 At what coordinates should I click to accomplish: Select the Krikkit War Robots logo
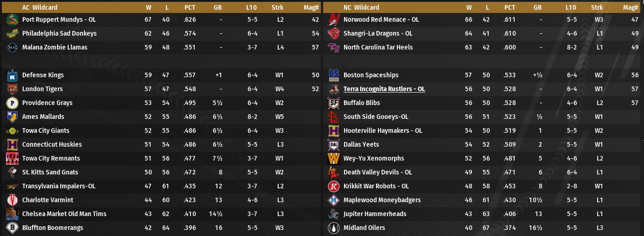click(334, 186)
